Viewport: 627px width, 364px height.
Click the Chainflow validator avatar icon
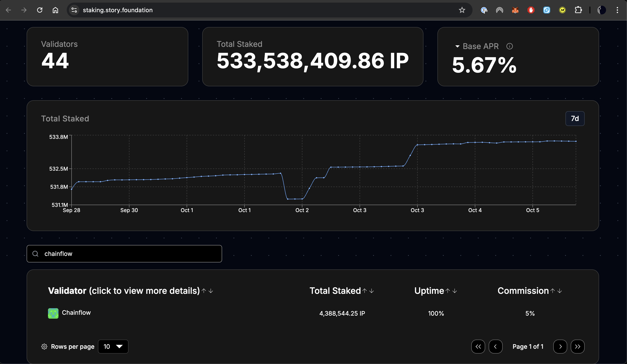pyautogui.click(x=53, y=313)
